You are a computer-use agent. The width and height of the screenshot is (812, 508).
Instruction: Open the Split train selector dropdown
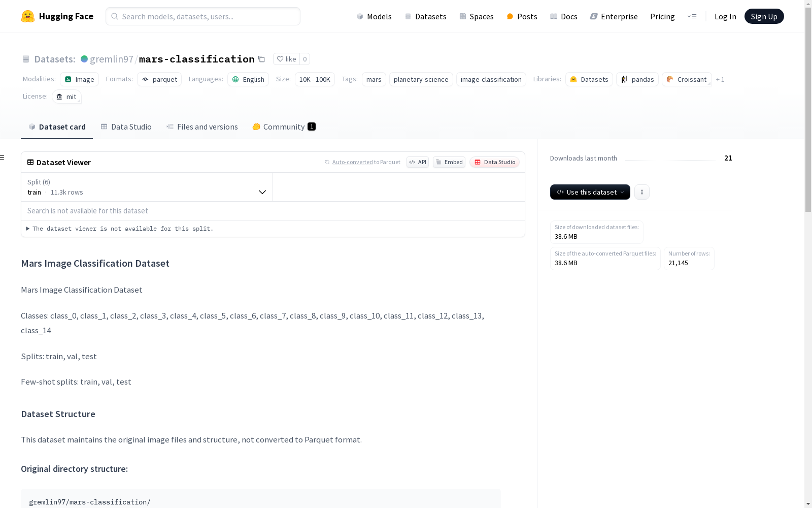click(x=147, y=187)
